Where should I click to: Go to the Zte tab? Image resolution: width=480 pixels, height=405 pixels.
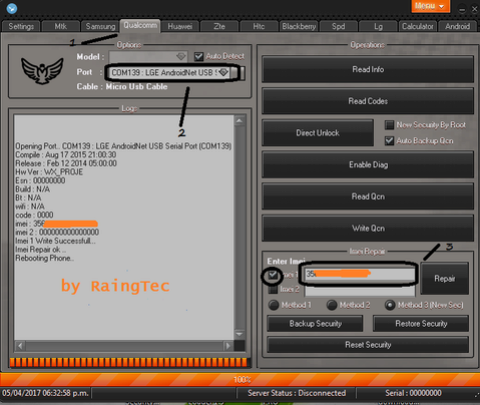tap(219, 26)
